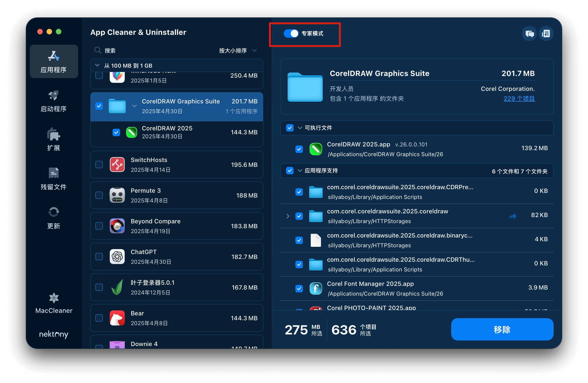Check the Bear checkbox
Viewport: 588px width, 383px height.
point(99,318)
